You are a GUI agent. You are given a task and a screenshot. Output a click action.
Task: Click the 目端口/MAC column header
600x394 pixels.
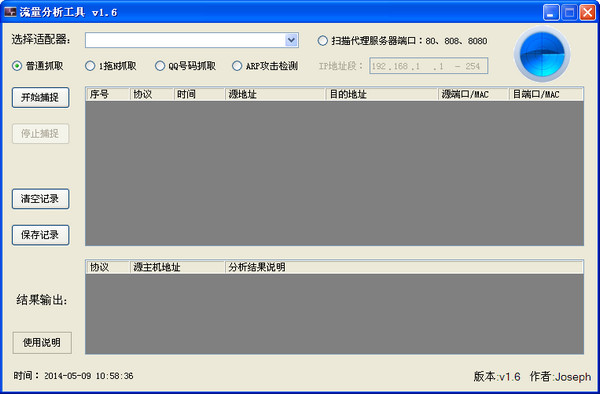[x=546, y=94]
